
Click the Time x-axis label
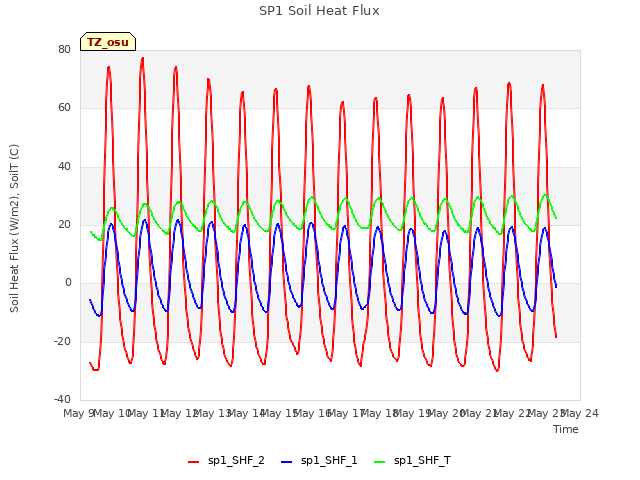[565, 429]
